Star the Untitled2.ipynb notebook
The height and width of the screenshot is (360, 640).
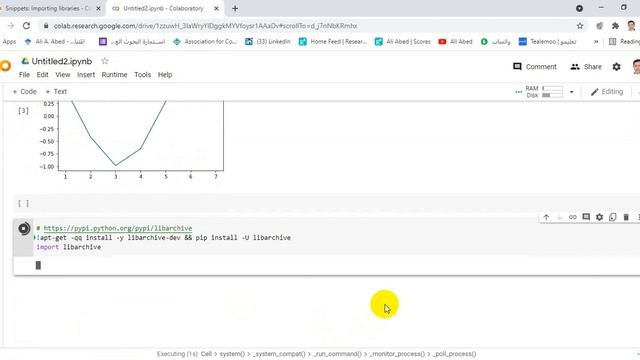pyautogui.click(x=104, y=61)
